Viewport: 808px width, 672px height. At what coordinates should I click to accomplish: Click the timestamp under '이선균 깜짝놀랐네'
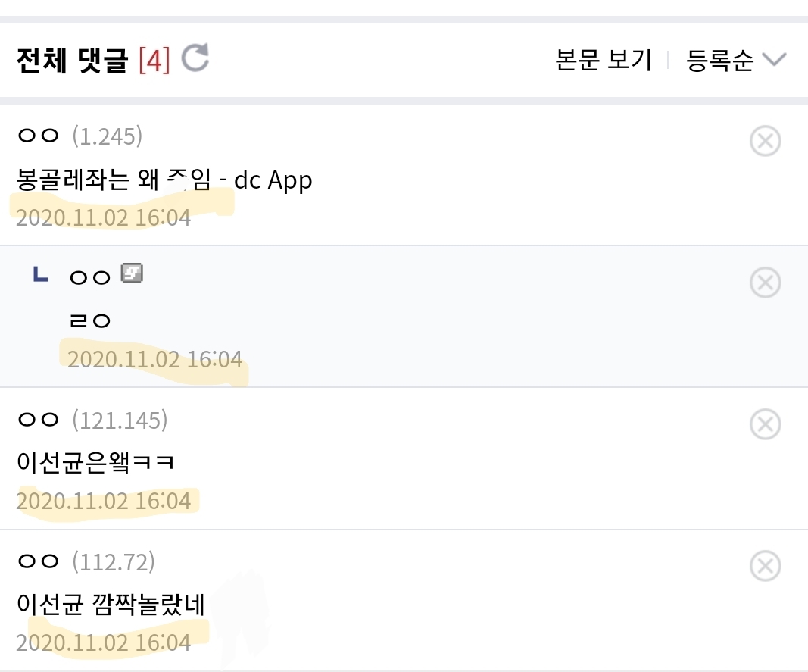[x=103, y=643]
